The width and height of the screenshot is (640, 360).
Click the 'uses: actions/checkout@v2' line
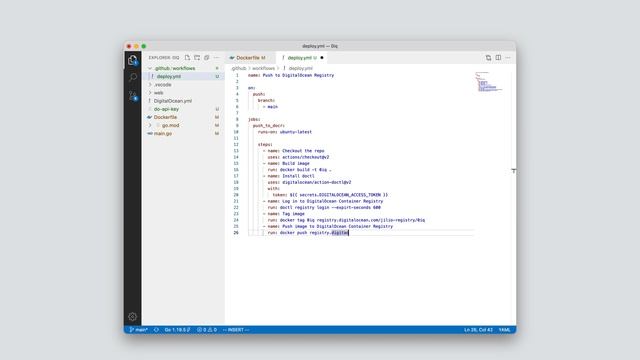tap(298, 157)
